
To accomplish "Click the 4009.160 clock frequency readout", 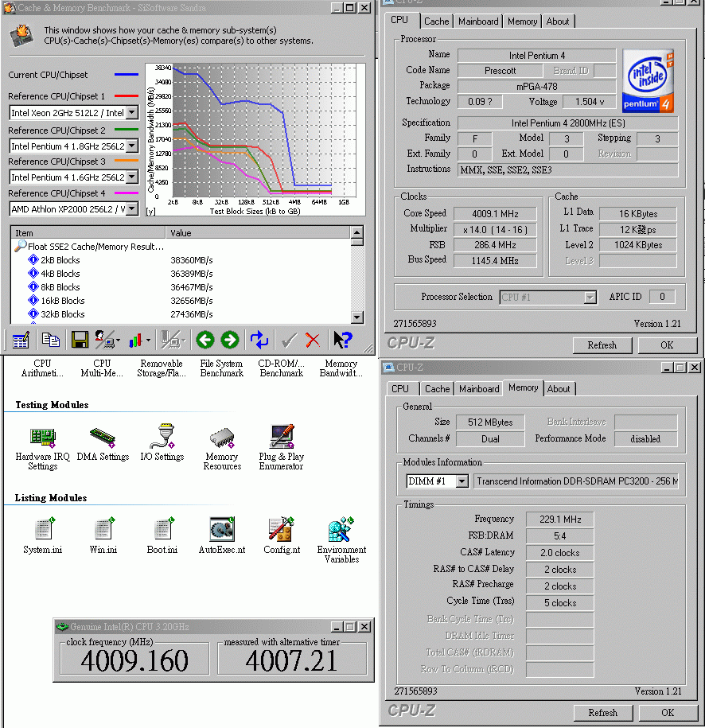I will pos(134,660).
